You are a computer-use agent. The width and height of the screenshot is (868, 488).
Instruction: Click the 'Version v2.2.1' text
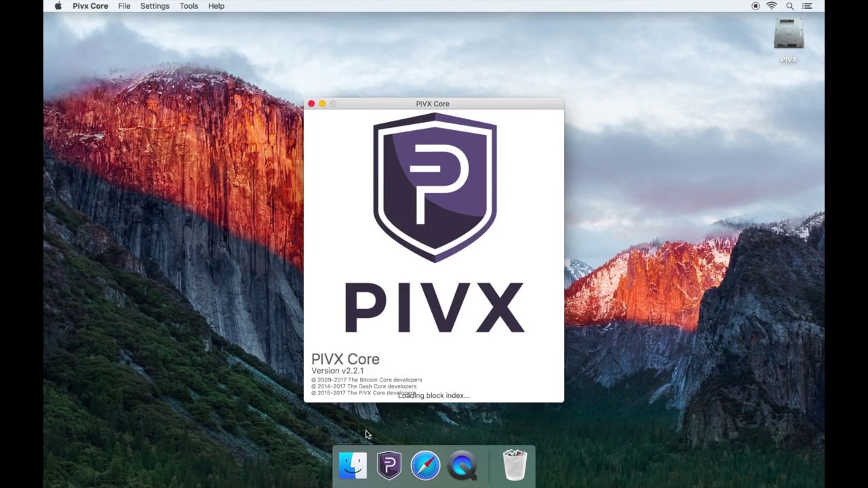click(x=338, y=371)
